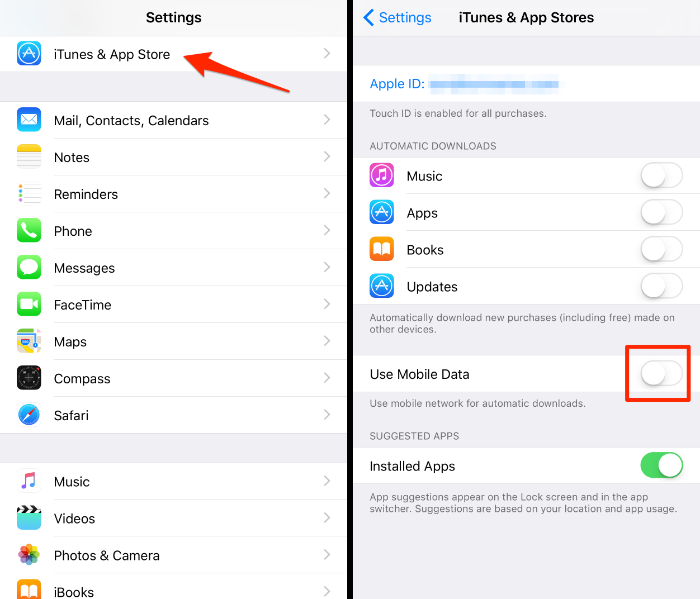
Task: Toggle the Use Mobile Data switch
Action: (661, 373)
